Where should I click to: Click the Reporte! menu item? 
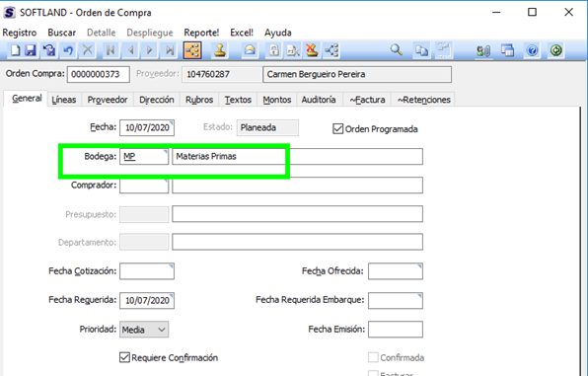click(201, 33)
